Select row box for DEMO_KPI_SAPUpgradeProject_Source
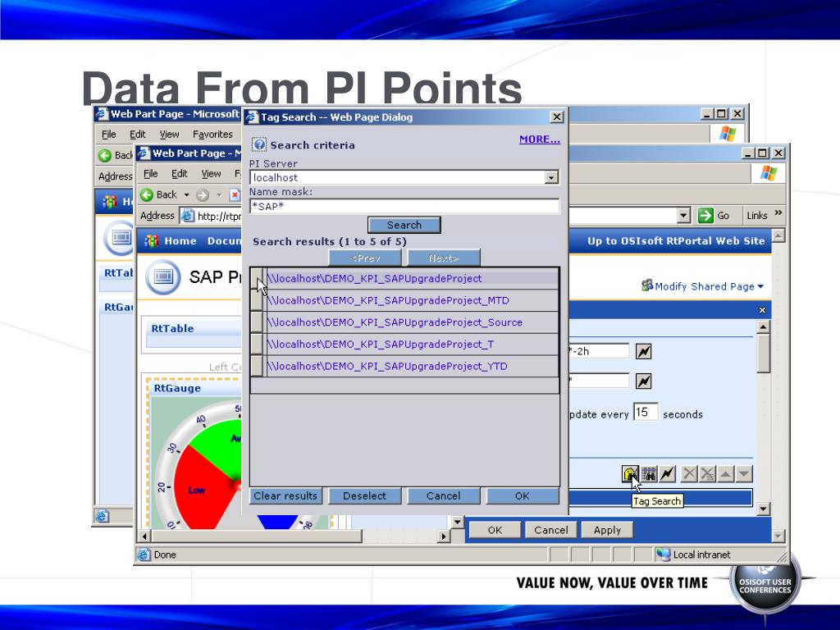This screenshot has width=840, height=630. [x=257, y=322]
